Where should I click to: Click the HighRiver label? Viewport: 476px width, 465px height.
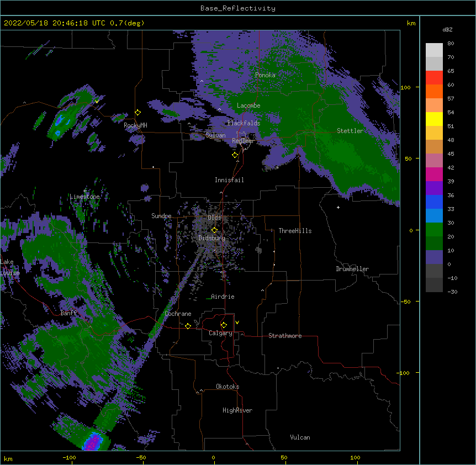pos(237,410)
